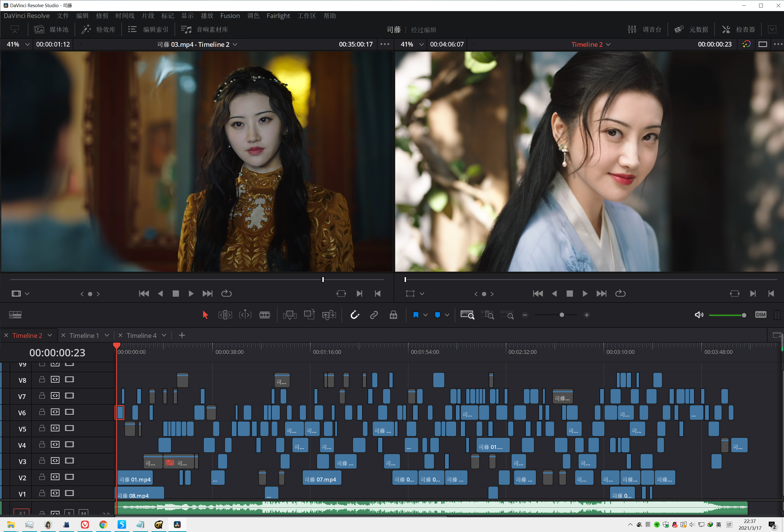Click custom zoom icon
This screenshot has height=532, width=784.
(507, 315)
